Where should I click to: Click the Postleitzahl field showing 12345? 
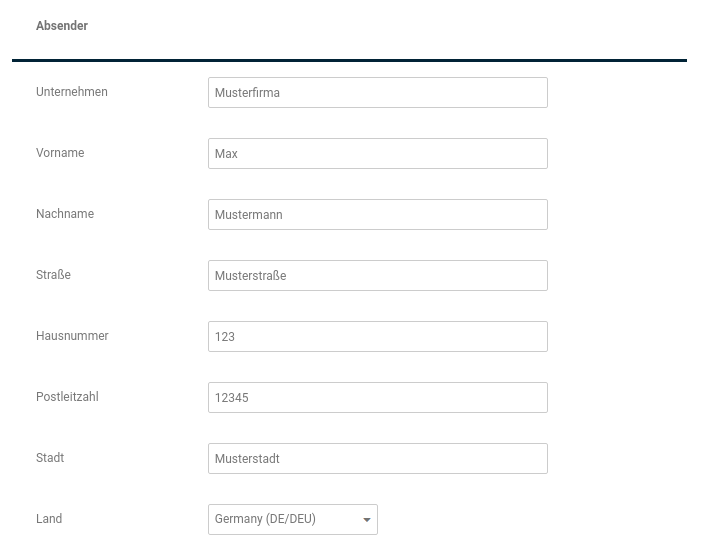click(x=377, y=397)
